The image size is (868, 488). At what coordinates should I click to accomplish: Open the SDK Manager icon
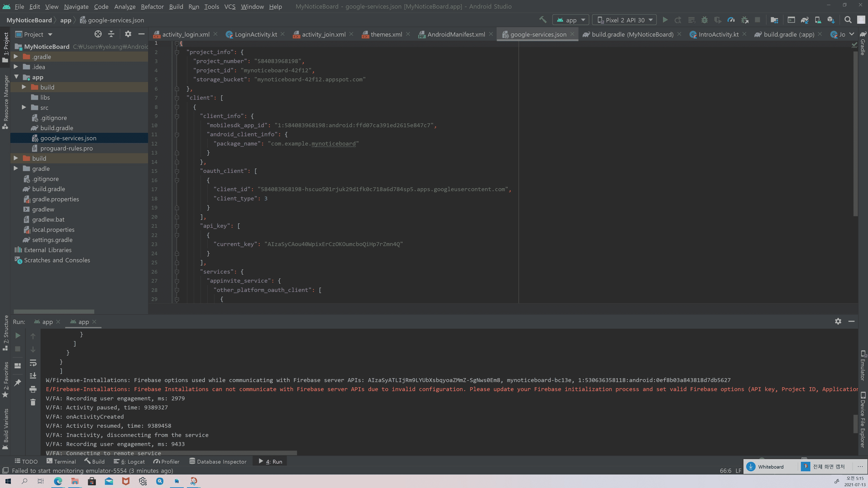(x=831, y=20)
